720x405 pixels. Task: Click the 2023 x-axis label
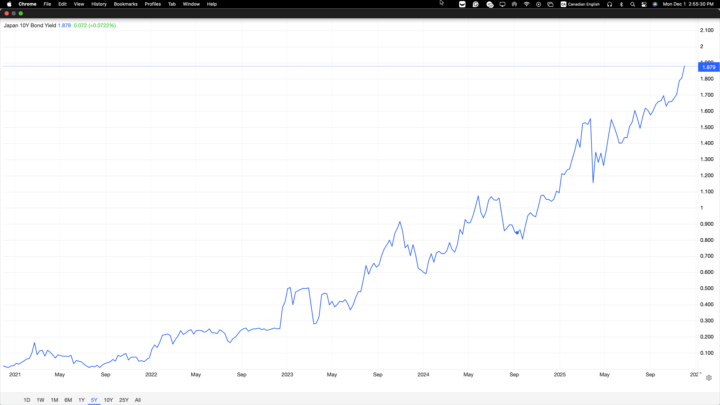tap(287, 375)
